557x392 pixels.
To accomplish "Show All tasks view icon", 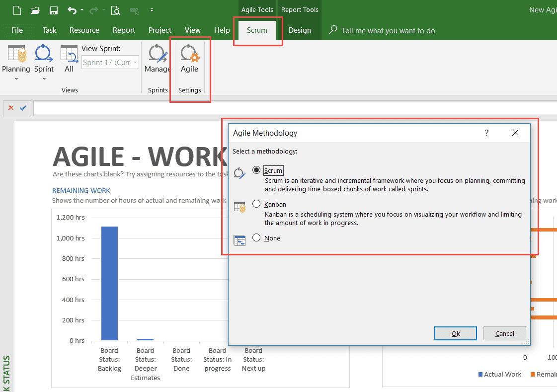I will tap(69, 54).
